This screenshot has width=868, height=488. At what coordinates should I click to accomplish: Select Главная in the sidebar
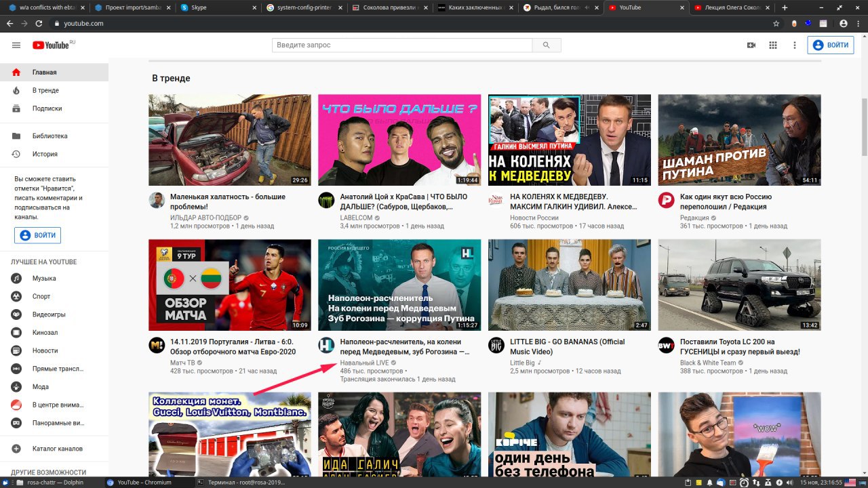(54, 72)
